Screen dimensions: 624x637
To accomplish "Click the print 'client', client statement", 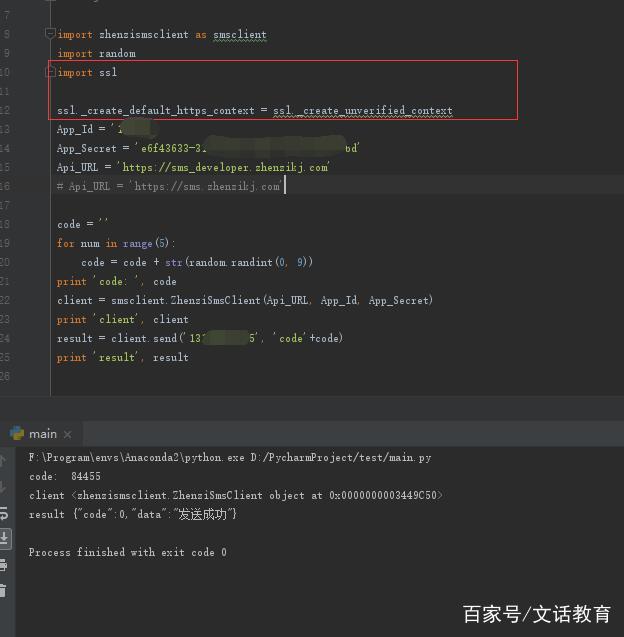I will tap(122, 319).
